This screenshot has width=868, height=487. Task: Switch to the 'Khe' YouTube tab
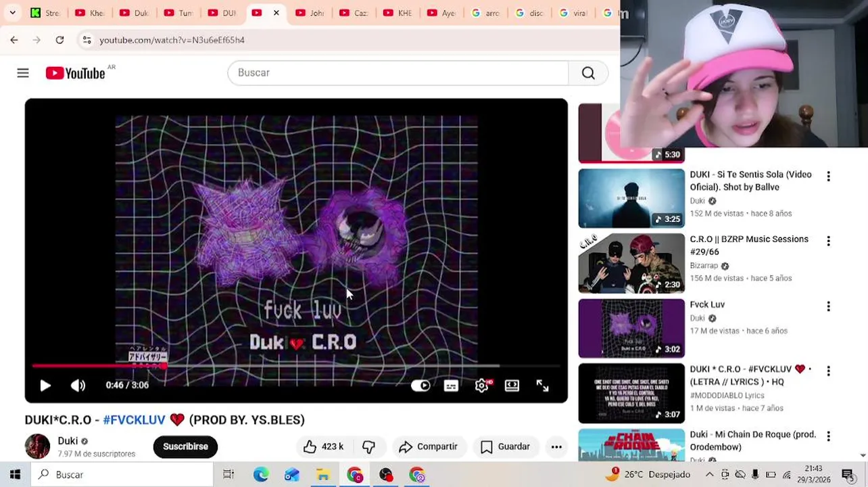(90, 13)
